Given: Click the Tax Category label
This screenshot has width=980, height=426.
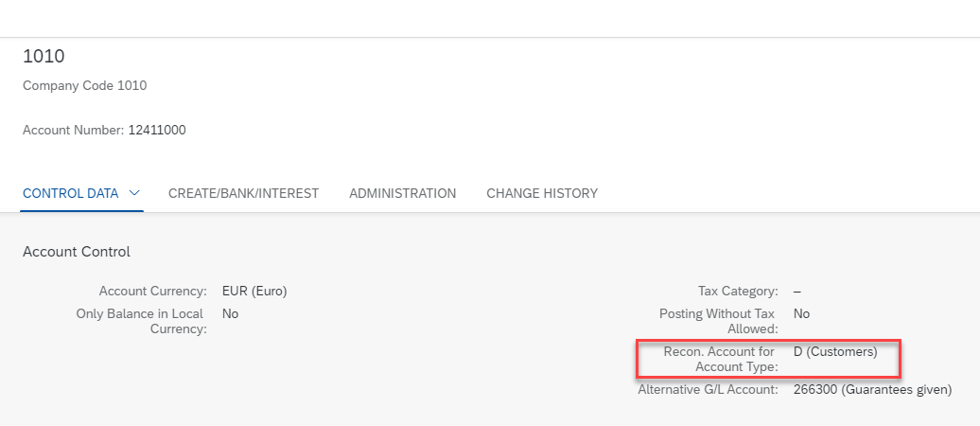Looking at the screenshot, I should point(738,291).
